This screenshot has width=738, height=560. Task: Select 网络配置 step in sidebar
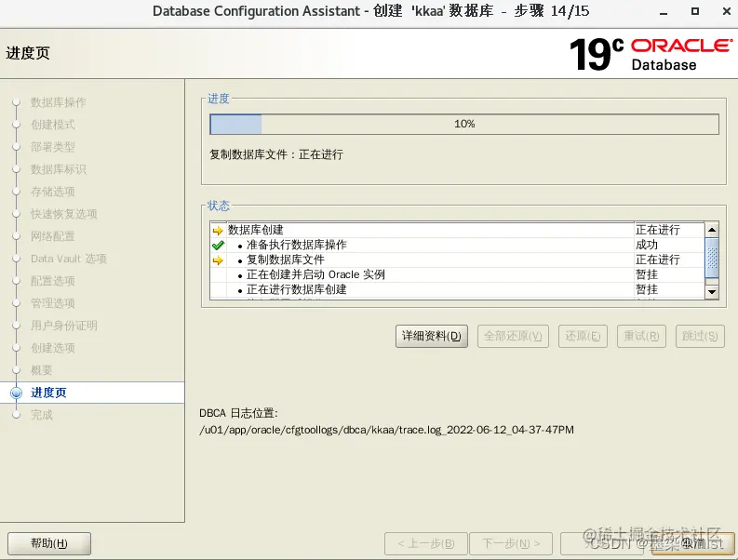(x=53, y=236)
